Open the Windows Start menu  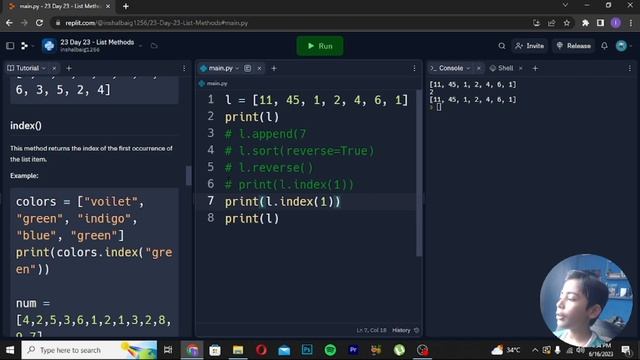pyautogui.click(x=10, y=350)
